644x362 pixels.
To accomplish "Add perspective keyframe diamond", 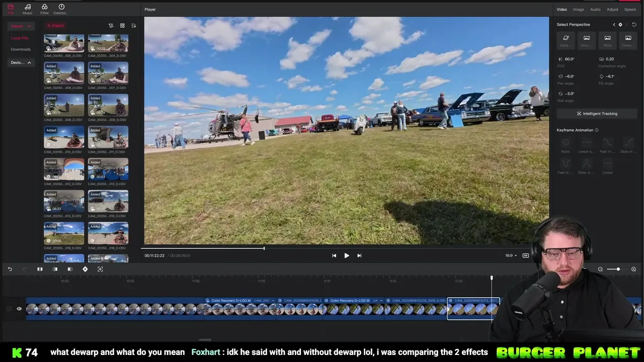I will (x=620, y=25).
